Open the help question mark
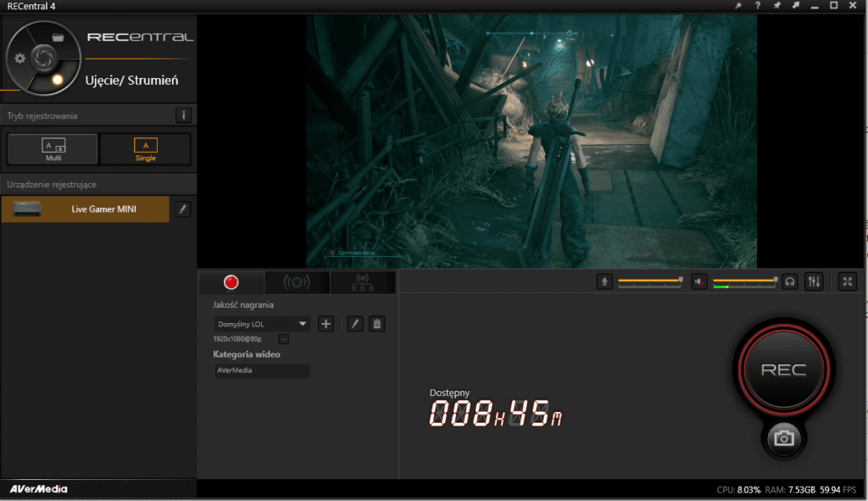This screenshot has height=501, width=868. [757, 6]
